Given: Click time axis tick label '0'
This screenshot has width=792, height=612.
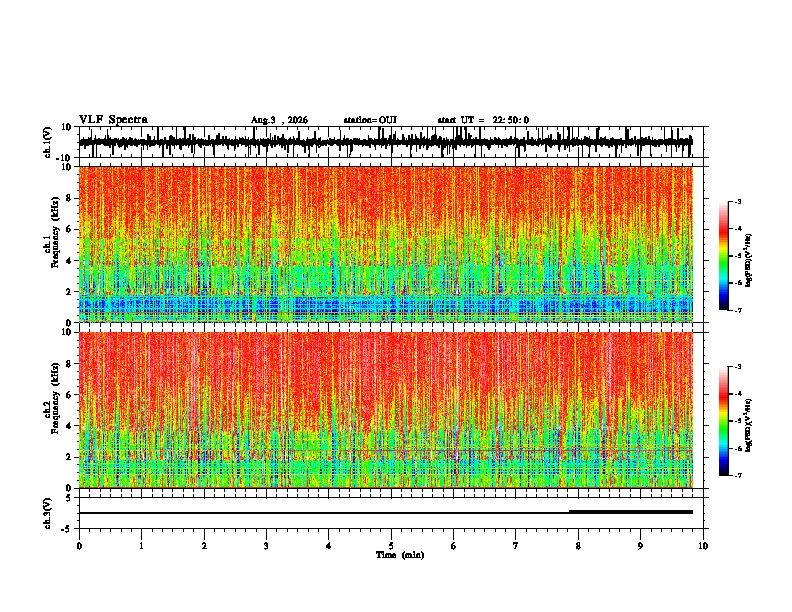Looking at the screenshot, I should [79, 546].
